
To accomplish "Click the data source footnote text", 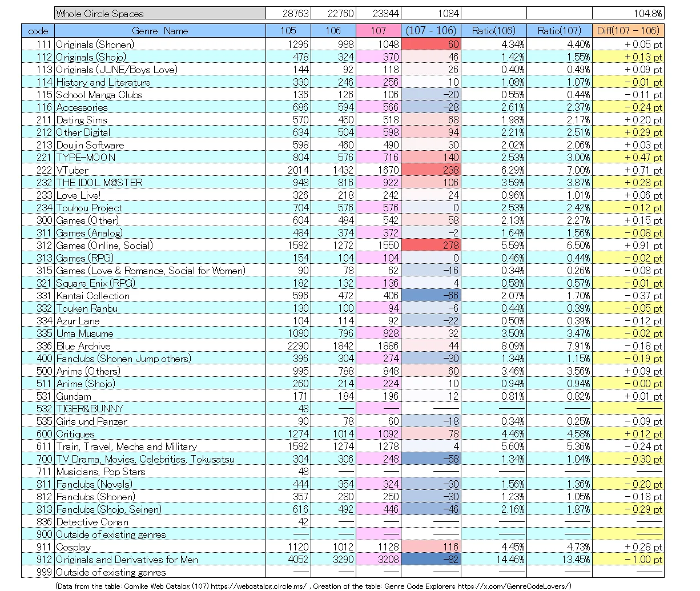I will click(313, 586).
